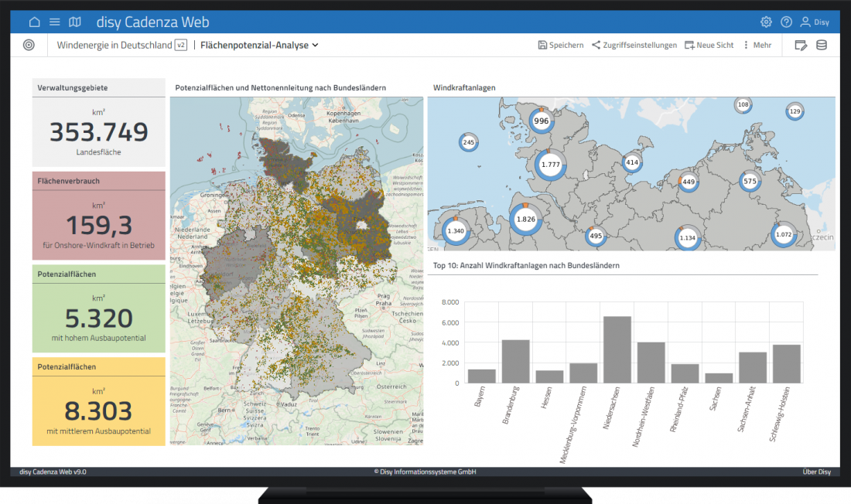Viewport: 851px width, 504px height.
Task: Open the home page via the house icon
Action: point(34,22)
